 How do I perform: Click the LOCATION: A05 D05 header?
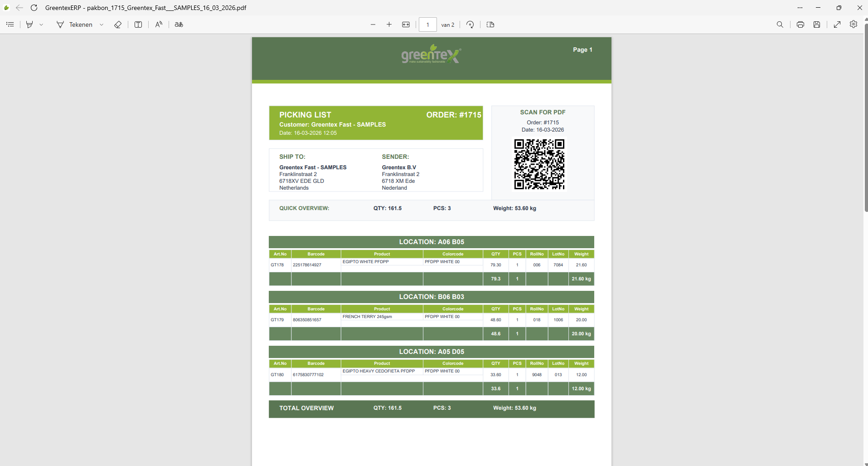[x=432, y=352]
